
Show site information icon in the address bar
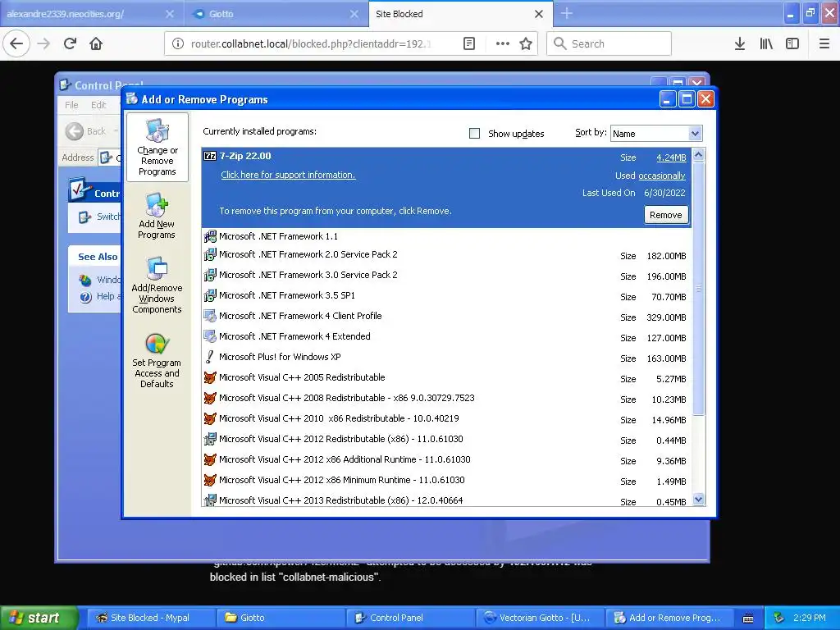(178, 44)
